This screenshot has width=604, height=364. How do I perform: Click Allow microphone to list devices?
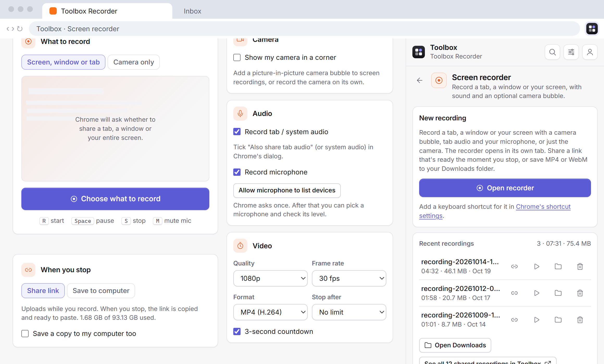click(x=287, y=191)
